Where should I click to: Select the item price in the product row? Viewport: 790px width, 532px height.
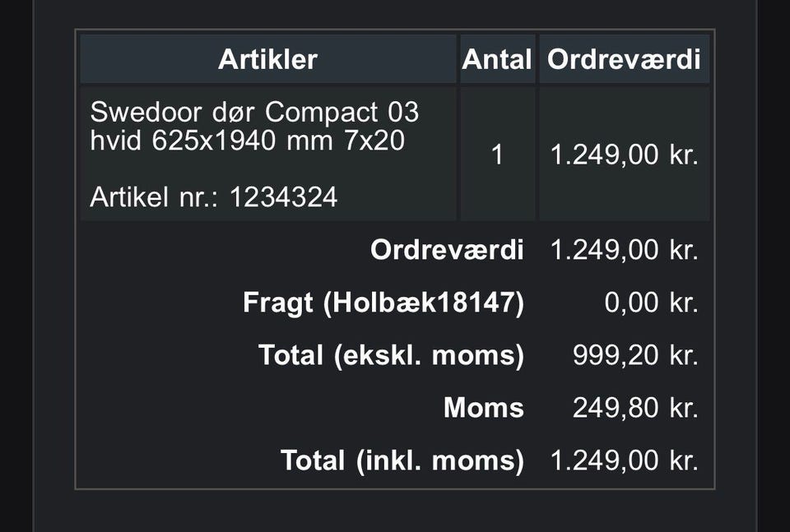click(624, 155)
